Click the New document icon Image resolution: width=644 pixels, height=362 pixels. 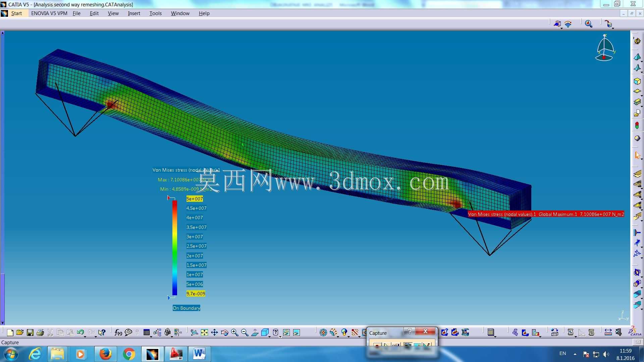[x=10, y=333]
